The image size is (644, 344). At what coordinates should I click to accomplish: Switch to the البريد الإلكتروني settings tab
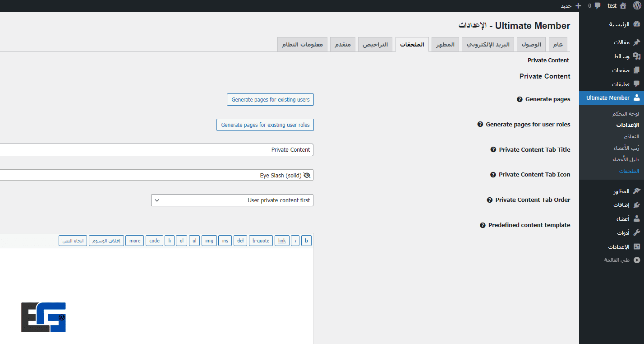(x=488, y=45)
